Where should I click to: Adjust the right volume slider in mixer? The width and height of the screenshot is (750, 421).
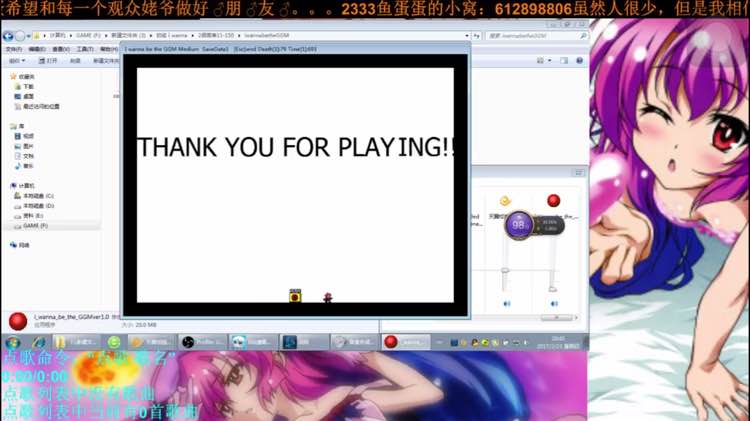click(x=552, y=288)
